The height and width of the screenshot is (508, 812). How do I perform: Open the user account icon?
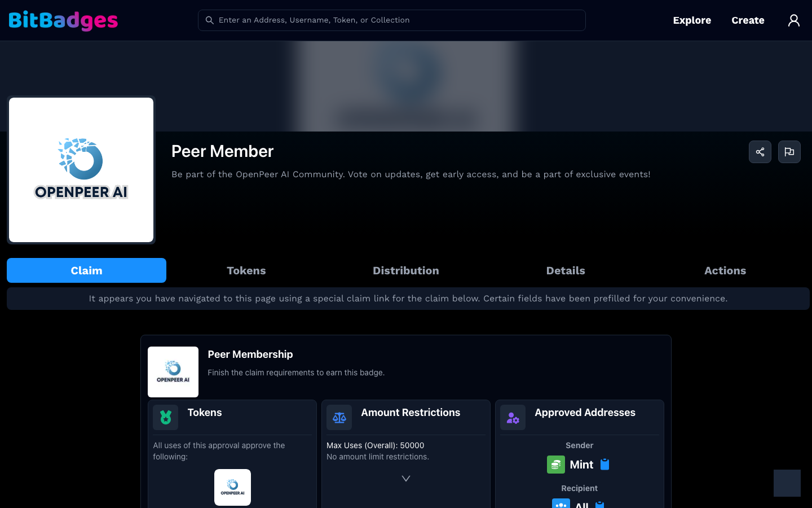[x=794, y=20]
